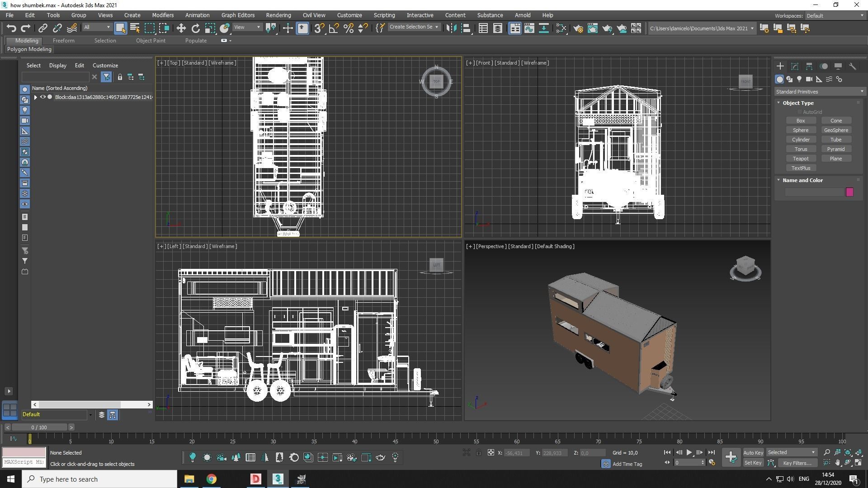
Task: Click the object name input field
Action: (x=814, y=192)
